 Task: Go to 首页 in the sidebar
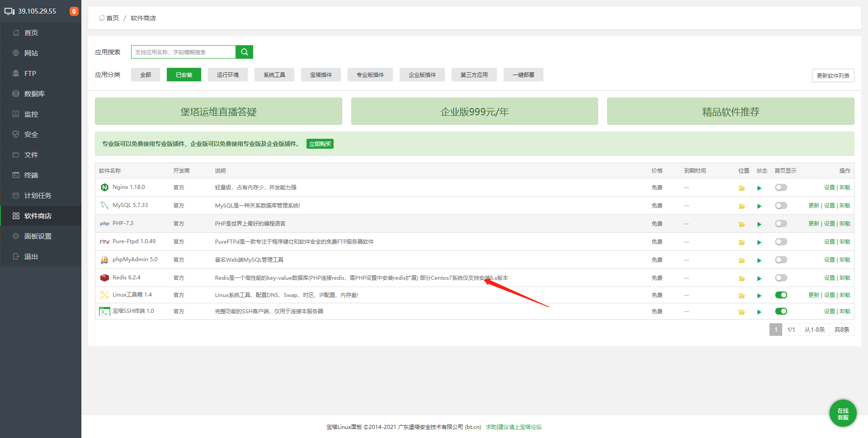point(41,33)
